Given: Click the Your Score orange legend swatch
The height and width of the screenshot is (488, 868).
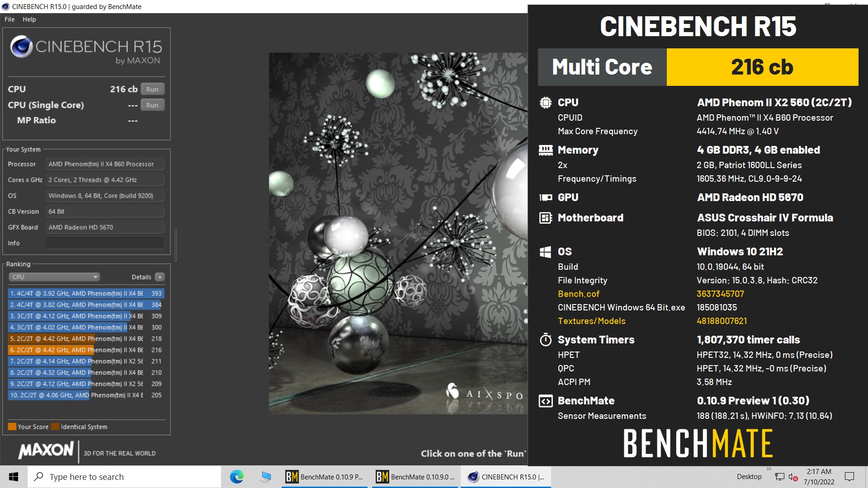Looking at the screenshot, I should click(x=12, y=427).
